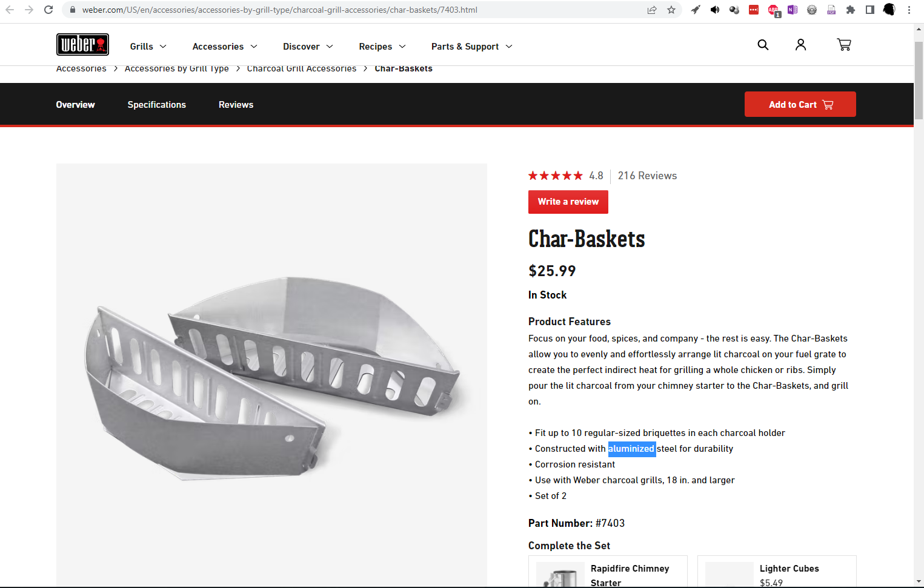Image resolution: width=924 pixels, height=588 pixels.
Task: Open the browser extensions puzzle icon
Action: click(x=851, y=10)
